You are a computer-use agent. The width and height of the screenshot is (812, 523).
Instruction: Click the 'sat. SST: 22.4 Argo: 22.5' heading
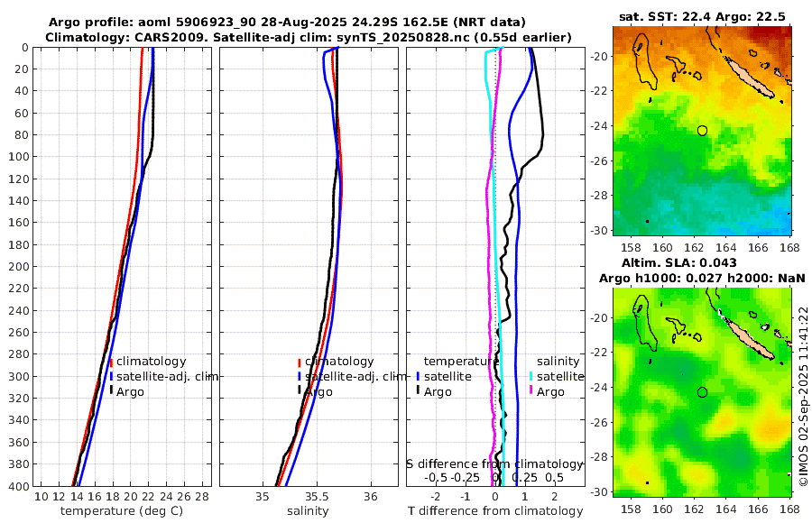[702, 16]
